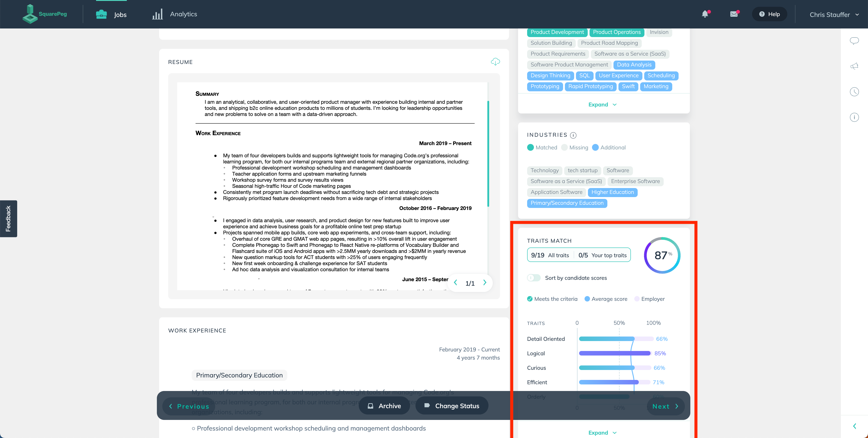Image resolution: width=868 pixels, height=438 pixels.
Task: Download resume via cloud icon
Action: tap(495, 62)
